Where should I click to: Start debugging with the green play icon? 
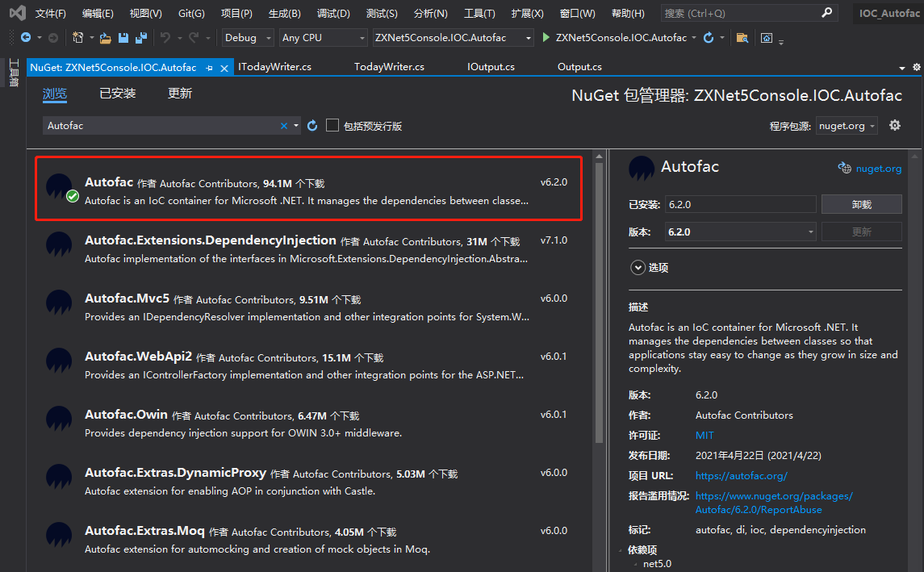point(546,38)
